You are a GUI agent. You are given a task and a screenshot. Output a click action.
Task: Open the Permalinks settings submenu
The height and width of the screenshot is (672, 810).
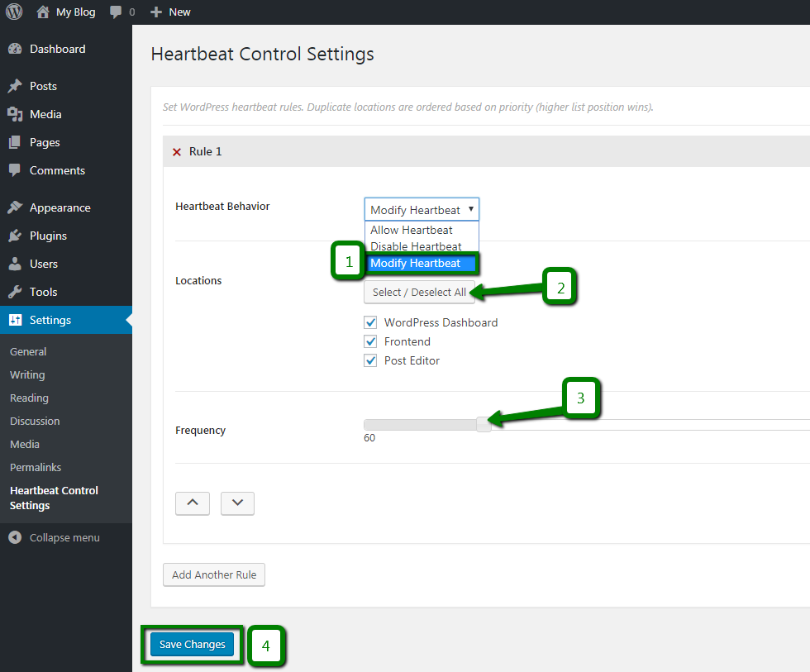(x=36, y=468)
